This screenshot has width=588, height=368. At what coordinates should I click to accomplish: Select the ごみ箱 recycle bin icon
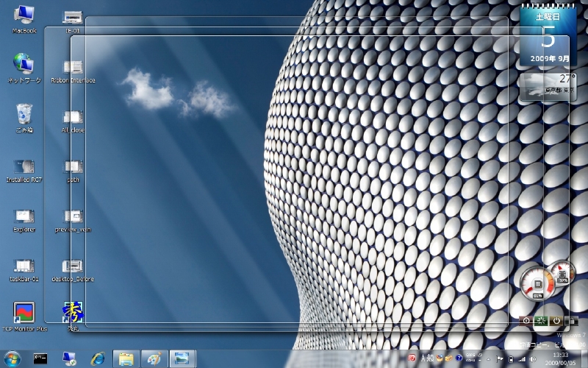(x=24, y=118)
